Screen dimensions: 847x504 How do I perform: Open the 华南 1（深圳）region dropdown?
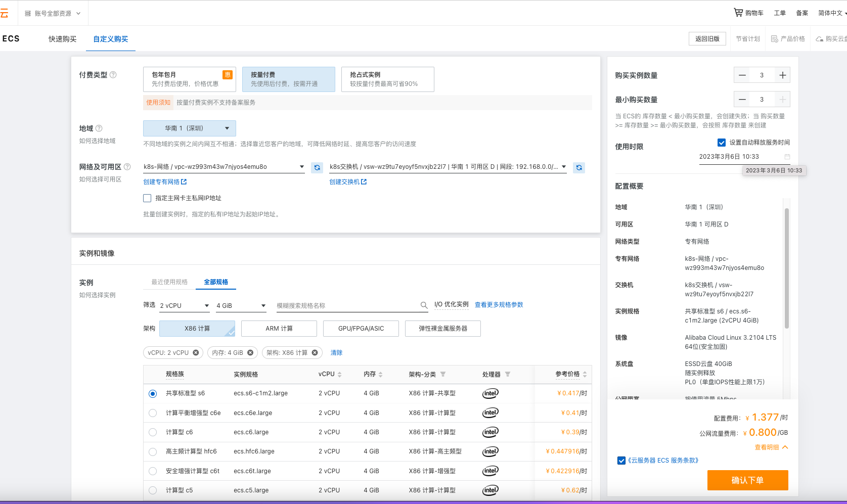[x=190, y=128]
